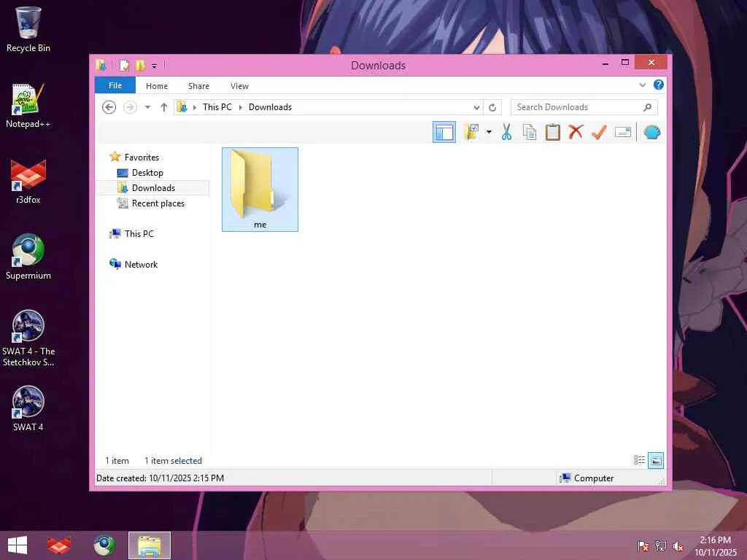Switch to the View ribbon tab

[239, 86]
